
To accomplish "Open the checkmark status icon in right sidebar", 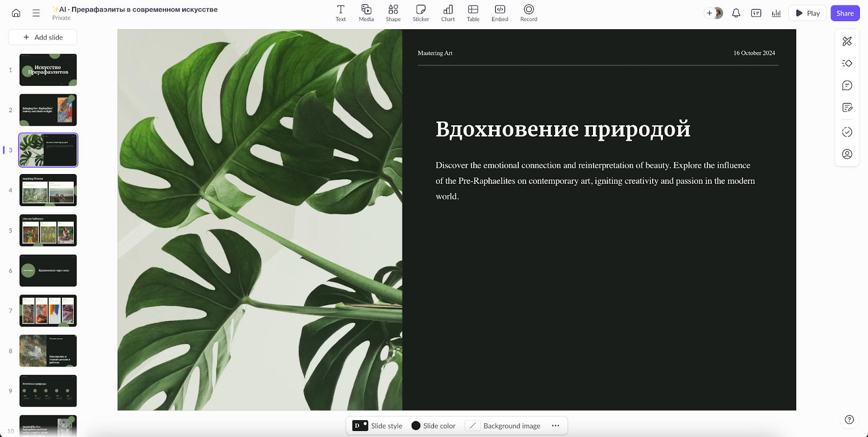I will click(x=847, y=132).
